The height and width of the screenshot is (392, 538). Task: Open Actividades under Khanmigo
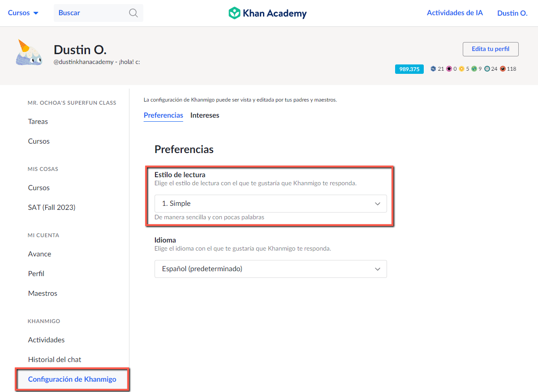tap(46, 340)
